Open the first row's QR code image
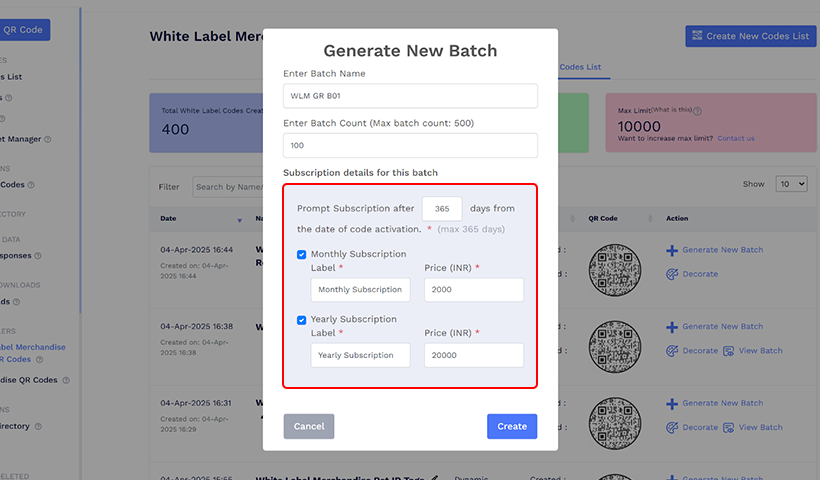Image resolution: width=820 pixels, height=480 pixels. pyautogui.click(x=614, y=270)
